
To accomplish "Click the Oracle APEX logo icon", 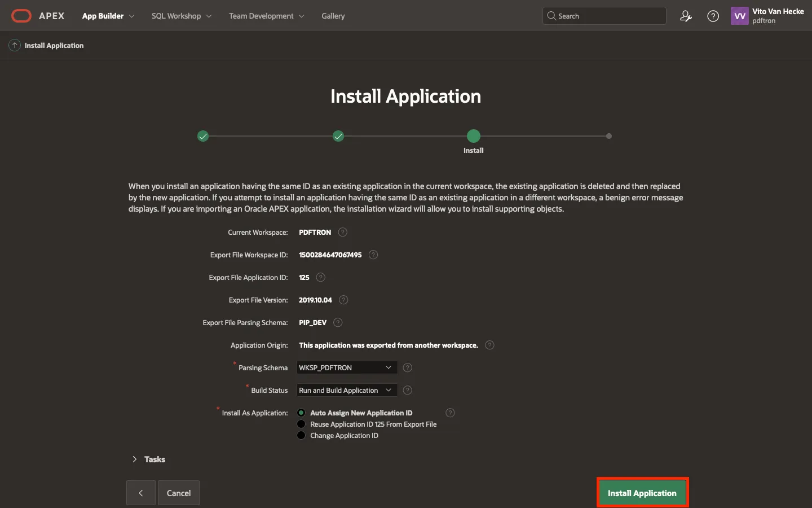I will point(21,16).
